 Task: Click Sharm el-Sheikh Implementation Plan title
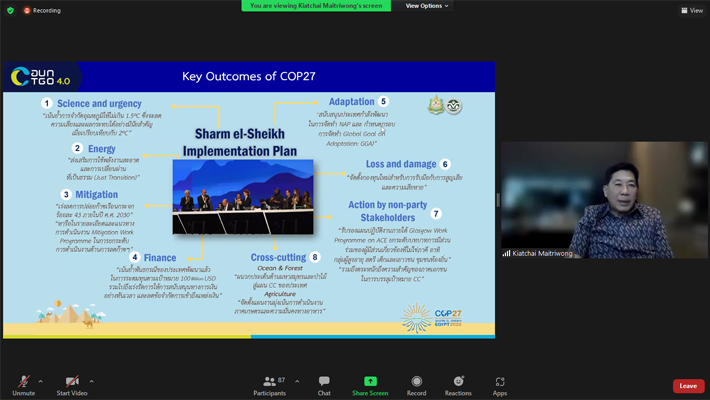240,142
